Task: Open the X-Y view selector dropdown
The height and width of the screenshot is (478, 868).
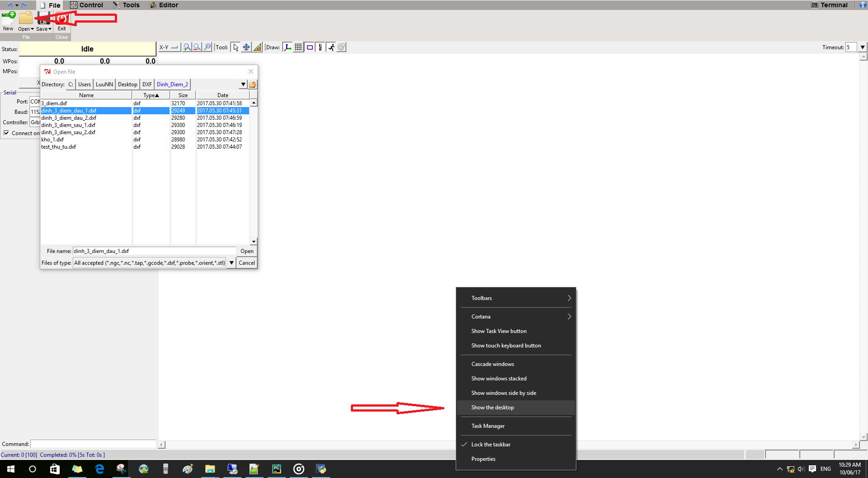Action: click(169, 47)
